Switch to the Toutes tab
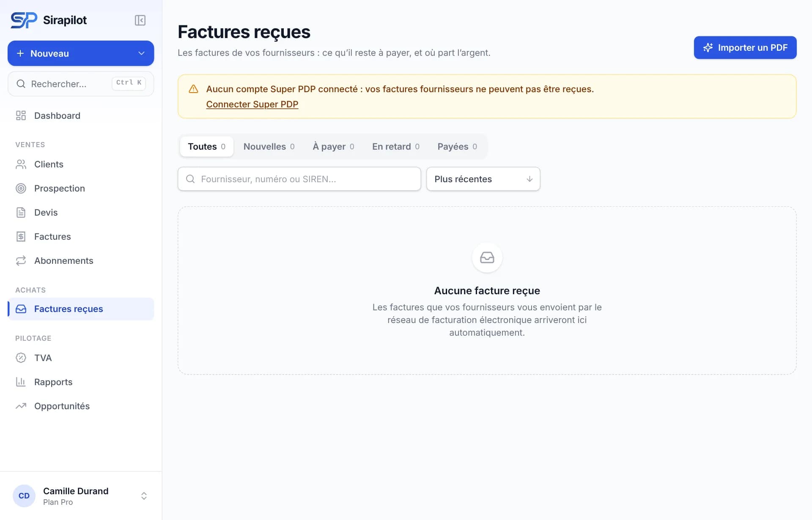The height and width of the screenshot is (520, 812). (206, 146)
